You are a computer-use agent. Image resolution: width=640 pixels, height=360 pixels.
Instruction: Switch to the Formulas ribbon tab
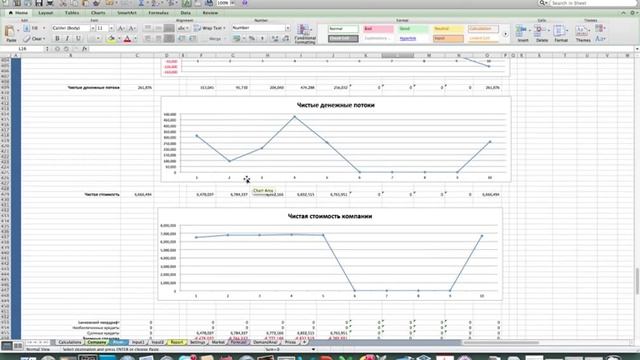[x=158, y=13]
